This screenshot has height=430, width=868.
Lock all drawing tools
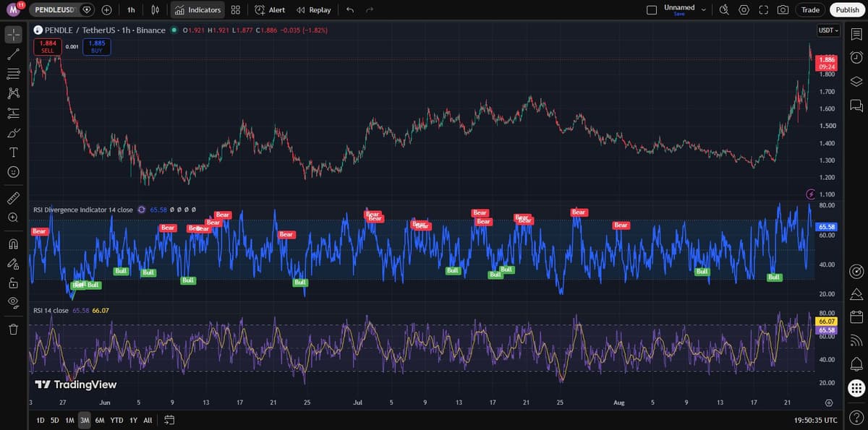pyautogui.click(x=13, y=282)
